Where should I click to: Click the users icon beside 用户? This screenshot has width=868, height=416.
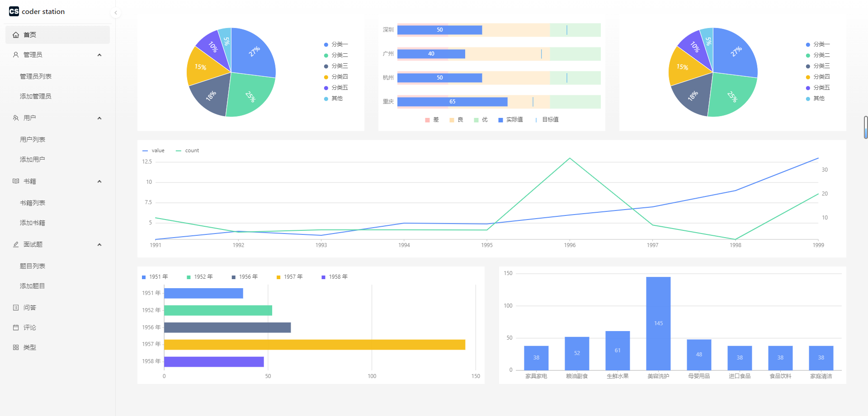tap(16, 118)
